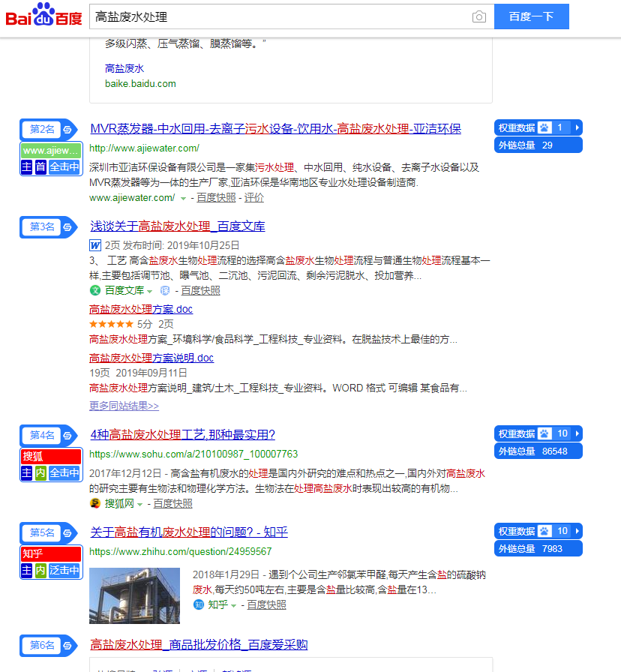Click the red 搜狐 site tag

coord(51,457)
